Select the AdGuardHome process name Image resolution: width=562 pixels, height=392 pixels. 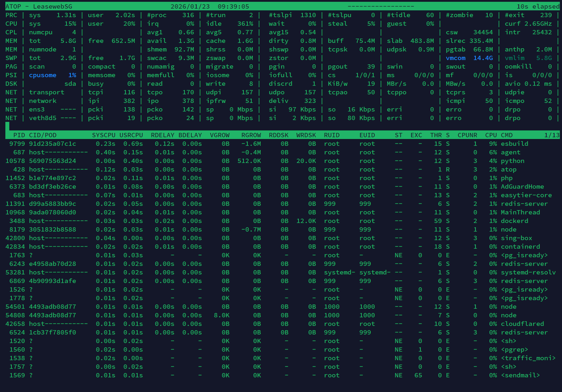coord(522,187)
